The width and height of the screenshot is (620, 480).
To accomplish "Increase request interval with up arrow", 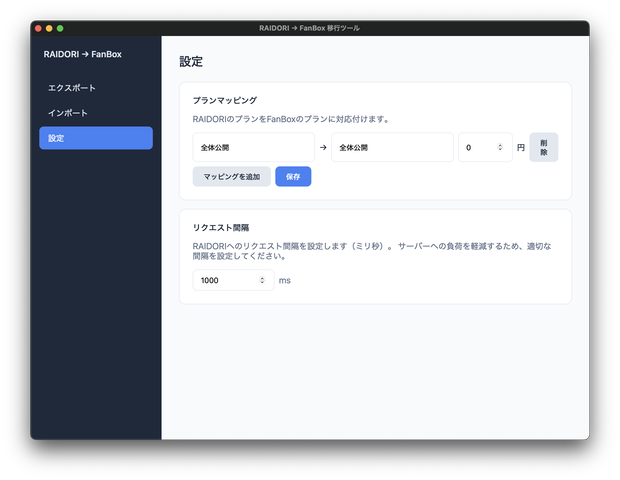I will point(262,278).
